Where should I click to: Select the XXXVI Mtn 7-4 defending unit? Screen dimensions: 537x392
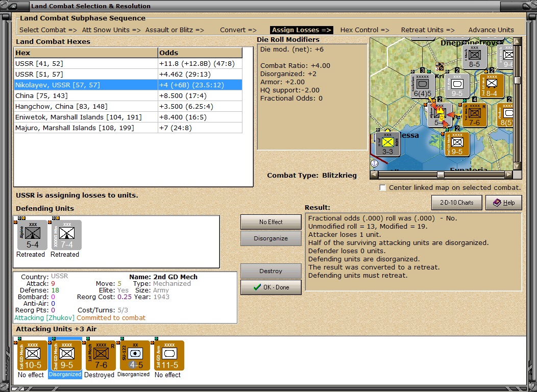point(66,235)
